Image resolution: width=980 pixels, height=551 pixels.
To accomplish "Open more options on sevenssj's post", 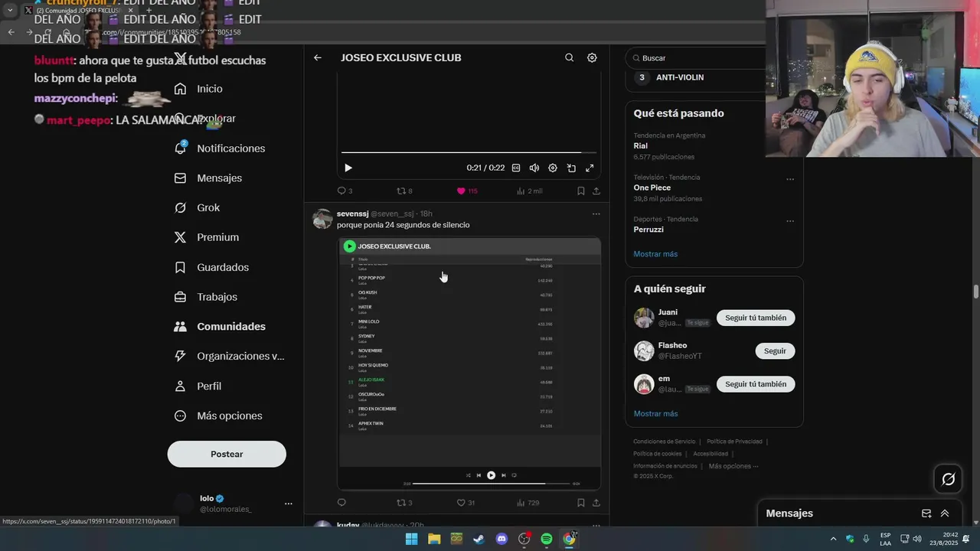I will pos(596,214).
